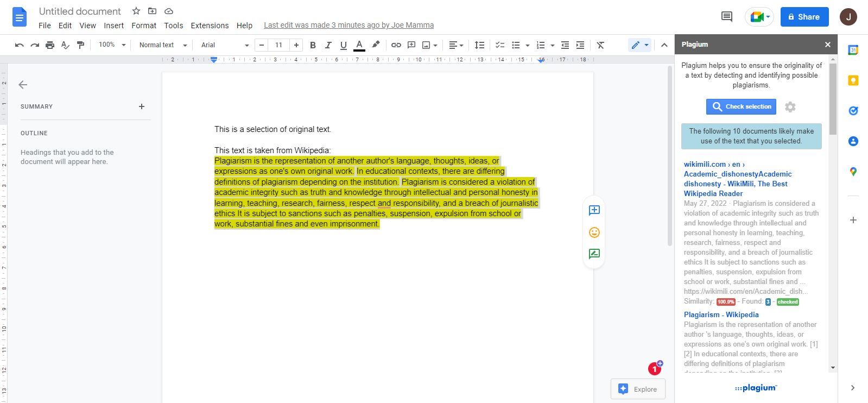The height and width of the screenshot is (403, 868).
Task: Insert a numbered list
Action: [540, 45]
